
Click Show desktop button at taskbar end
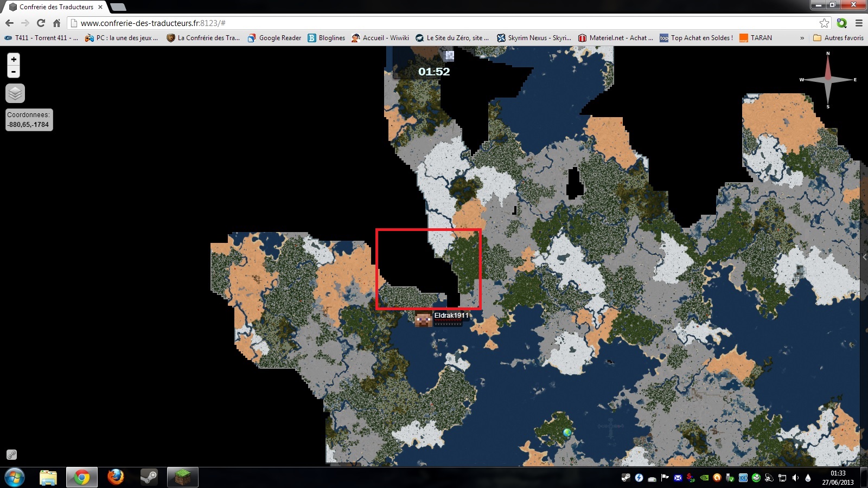864,478
